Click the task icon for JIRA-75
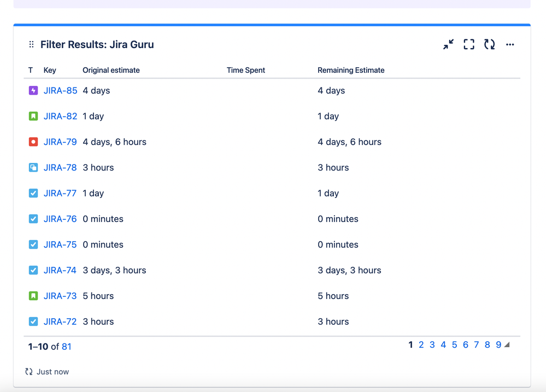This screenshot has width=546, height=392. click(x=33, y=244)
